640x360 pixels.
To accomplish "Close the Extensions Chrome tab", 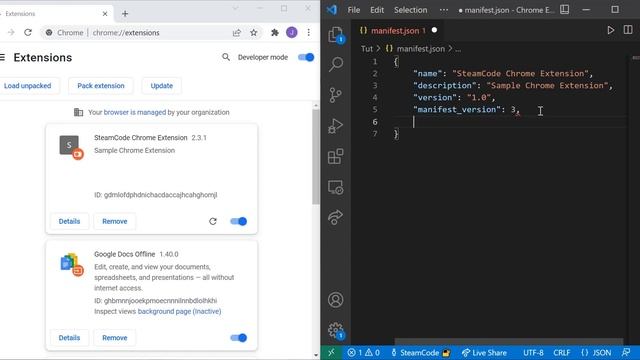I will coord(105,13).
